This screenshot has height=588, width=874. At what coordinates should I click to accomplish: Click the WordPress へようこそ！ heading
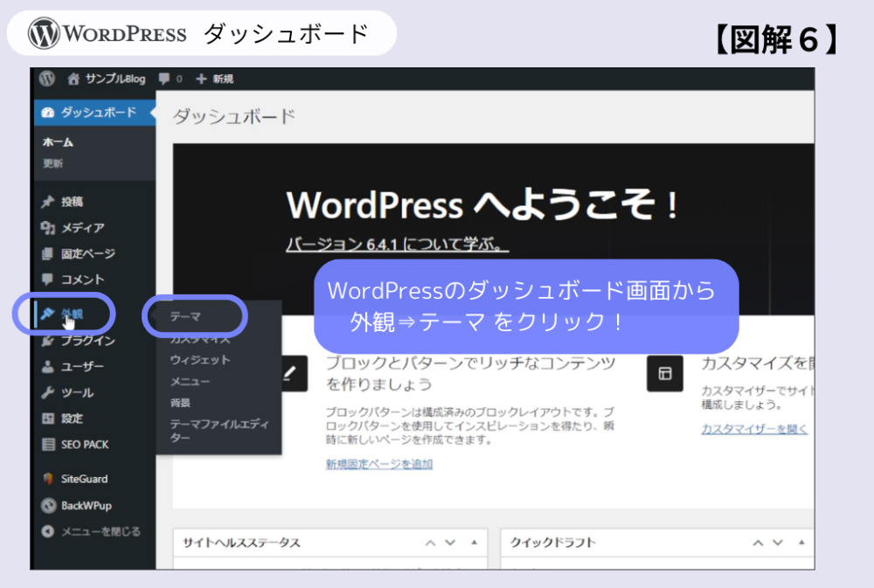click(482, 204)
